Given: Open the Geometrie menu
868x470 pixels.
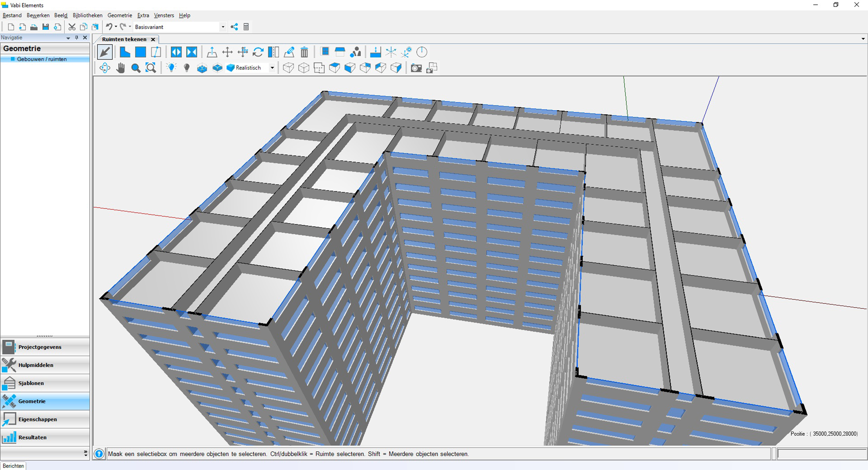Looking at the screenshot, I should [120, 15].
